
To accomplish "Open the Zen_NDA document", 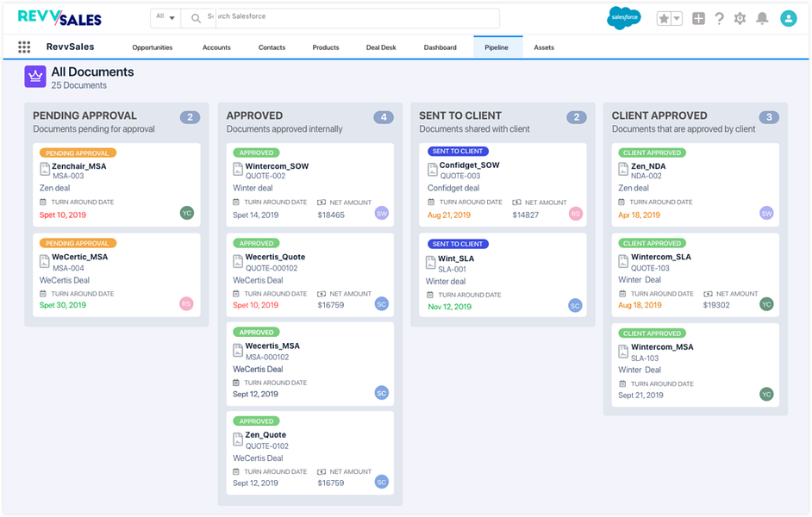I will 648,166.
